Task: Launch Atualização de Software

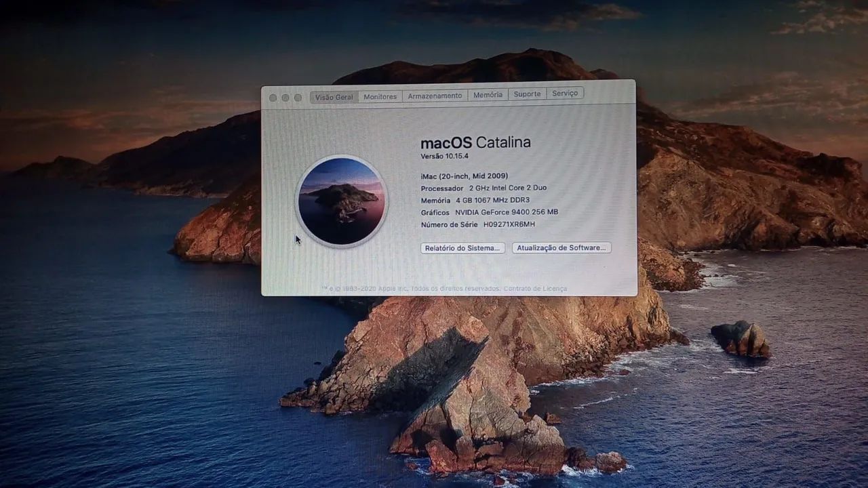Action: 561,247
